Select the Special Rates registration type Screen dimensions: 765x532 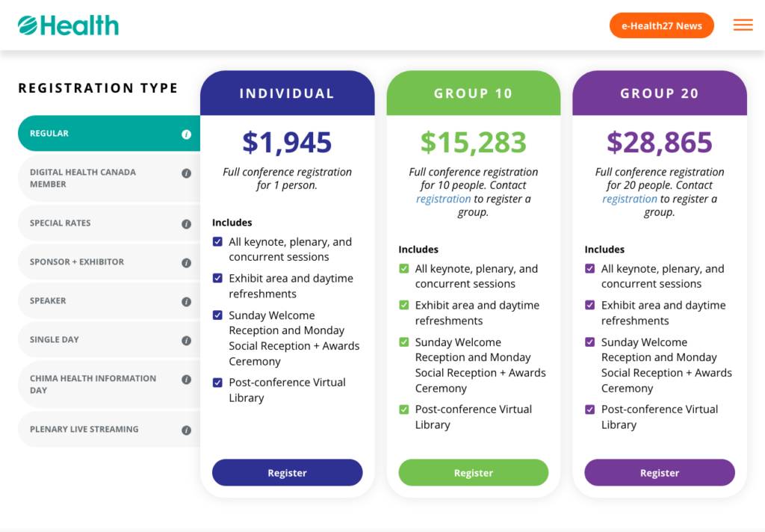pyautogui.click(x=109, y=223)
